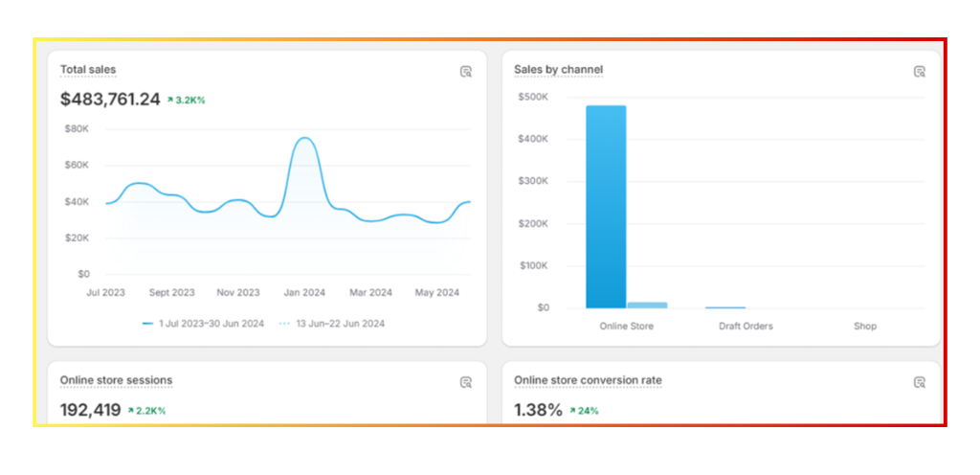Click the Total sales card title

pyautogui.click(x=88, y=70)
